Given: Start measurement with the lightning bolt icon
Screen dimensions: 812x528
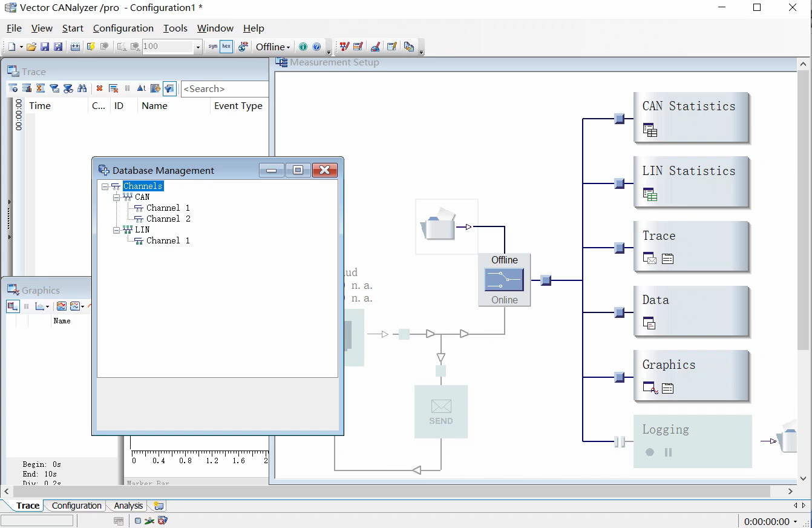Looking at the screenshot, I should coord(91,47).
